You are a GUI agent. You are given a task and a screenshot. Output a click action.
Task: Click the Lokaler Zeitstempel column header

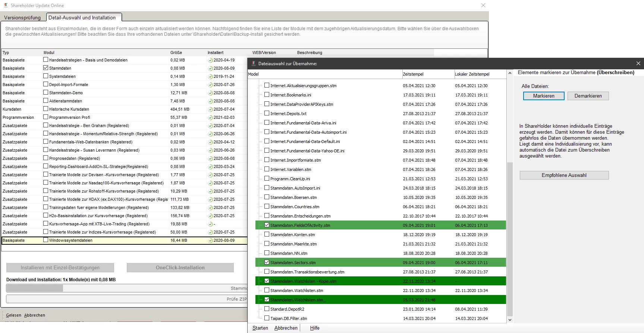click(x=480, y=74)
